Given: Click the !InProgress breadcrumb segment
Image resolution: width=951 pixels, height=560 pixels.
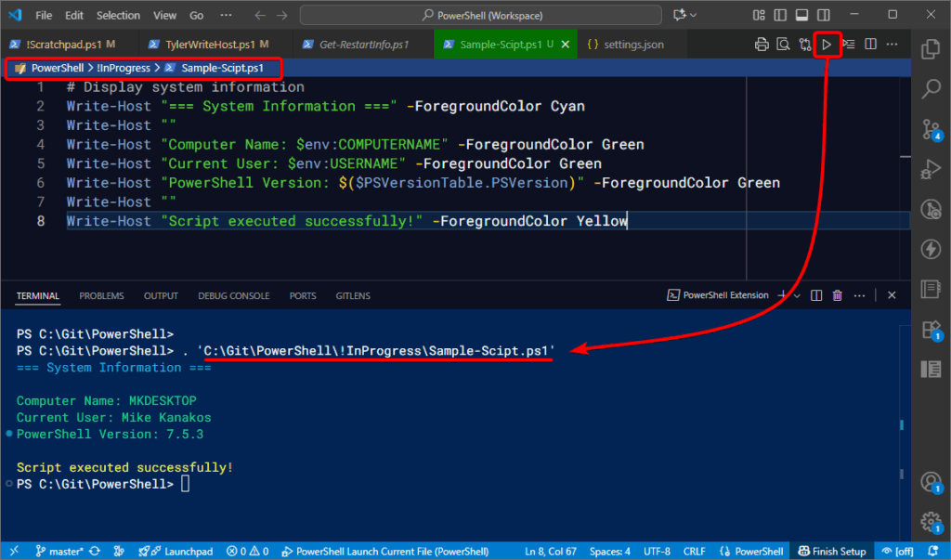Looking at the screenshot, I should [x=123, y=67].
